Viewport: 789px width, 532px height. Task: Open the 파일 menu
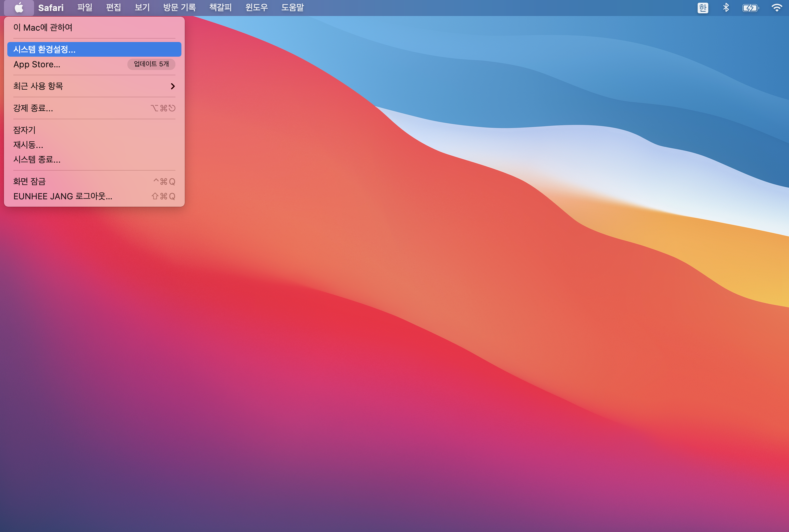coord(84,7)
